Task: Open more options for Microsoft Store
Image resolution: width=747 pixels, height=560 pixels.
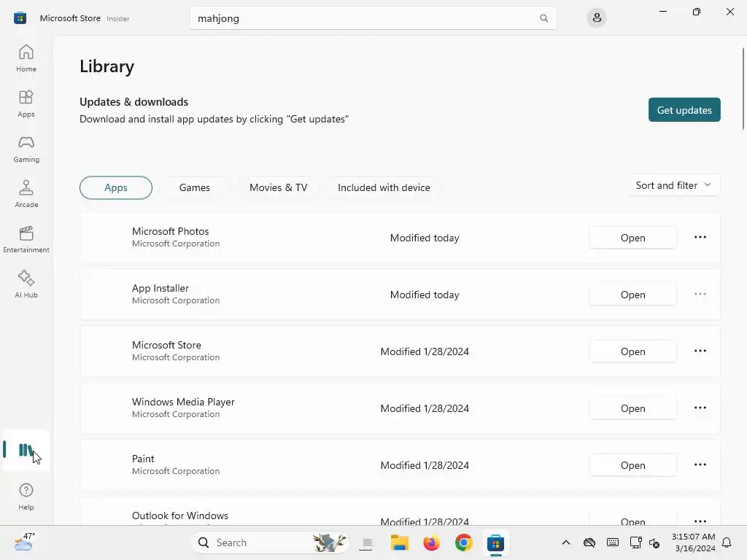Action: click(x=700, y=351)
